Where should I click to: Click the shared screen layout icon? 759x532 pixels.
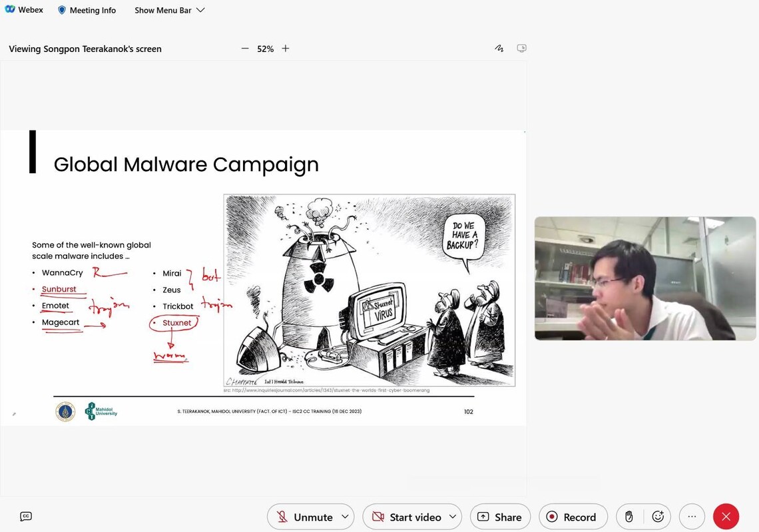(x=521, y=49)
